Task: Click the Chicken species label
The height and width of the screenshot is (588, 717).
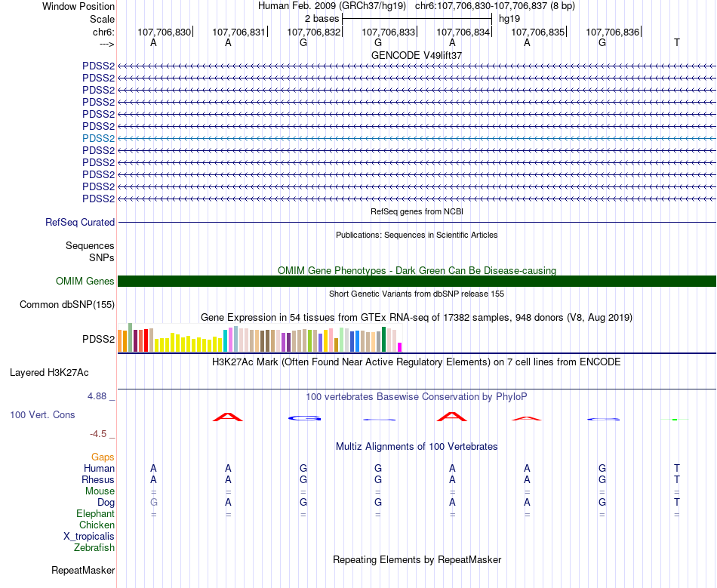Action: 97,525
